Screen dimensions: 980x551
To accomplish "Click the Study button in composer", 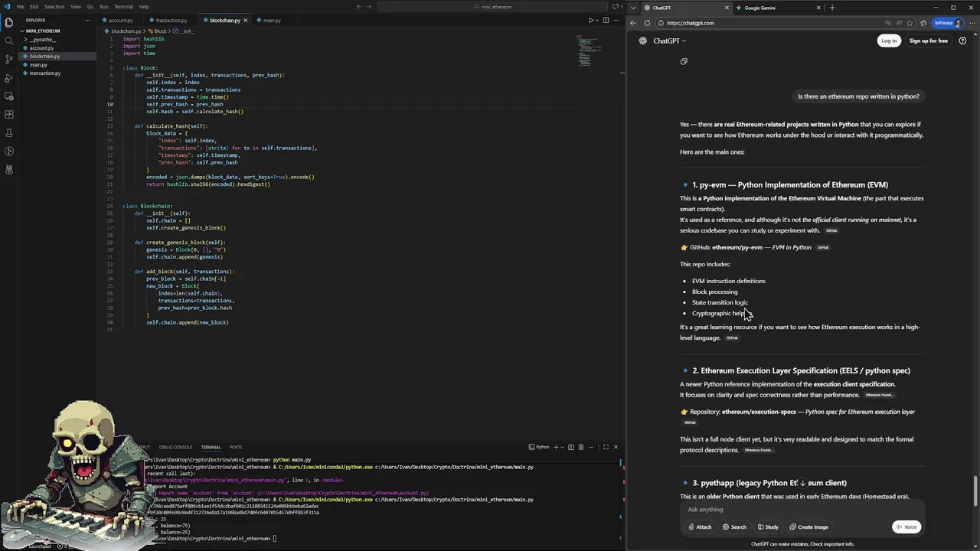I will (x=768, y=527).
